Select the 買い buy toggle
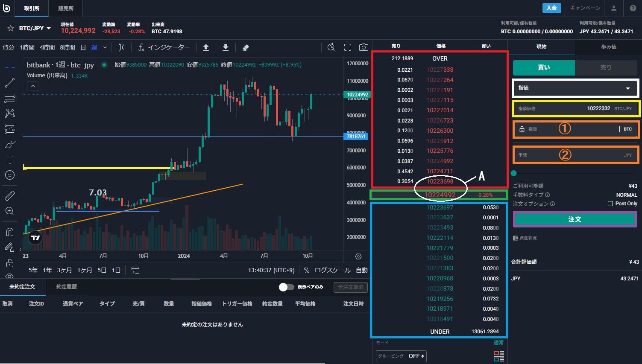The image size is (642, 364). 544,67
